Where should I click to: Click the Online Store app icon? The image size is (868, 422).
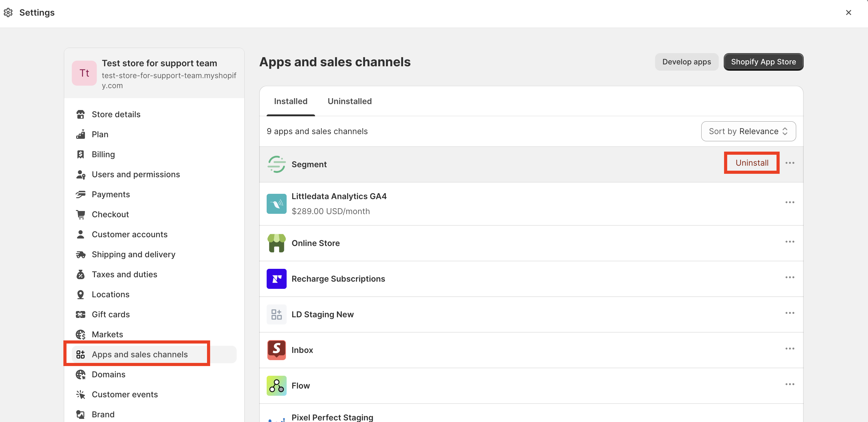[276, 243]
